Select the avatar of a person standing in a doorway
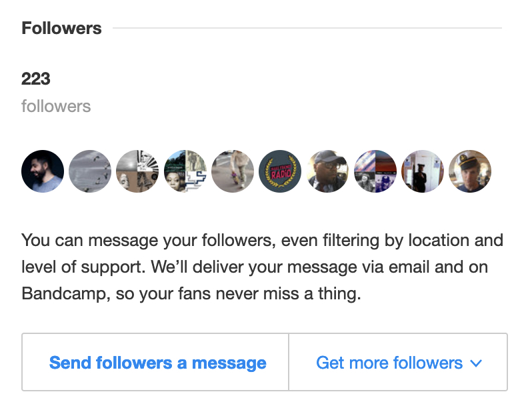Screen dimensions: 532x416 tap(423, 171)
